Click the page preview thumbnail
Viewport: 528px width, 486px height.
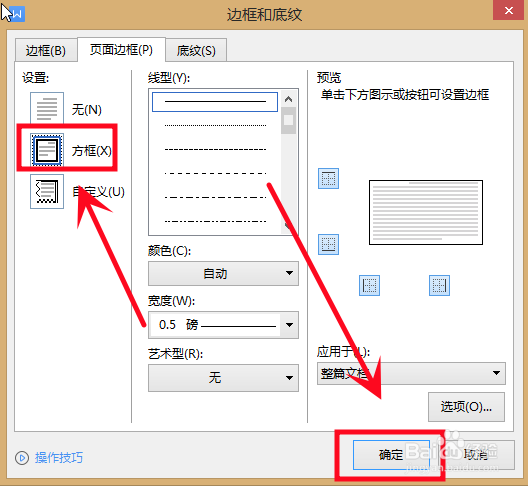(x=426, y=212)
